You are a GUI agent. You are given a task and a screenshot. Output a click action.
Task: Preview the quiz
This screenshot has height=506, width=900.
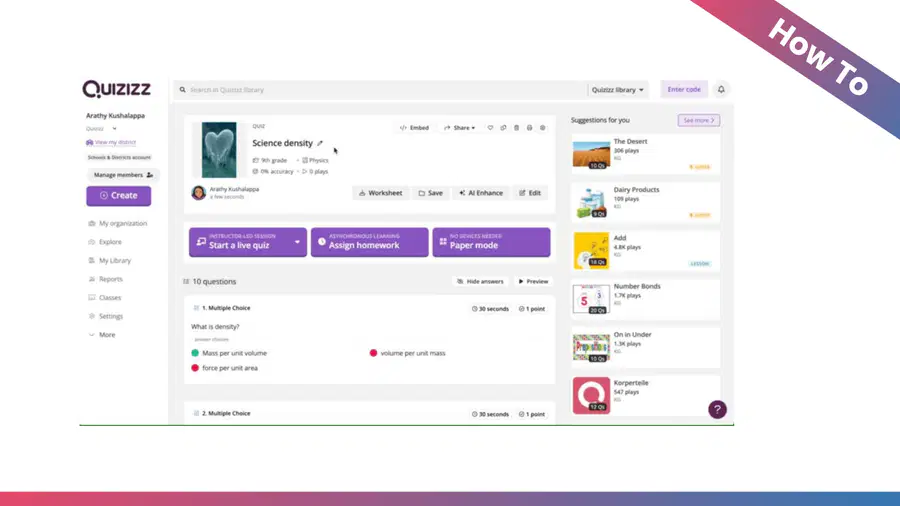[533, 282]
